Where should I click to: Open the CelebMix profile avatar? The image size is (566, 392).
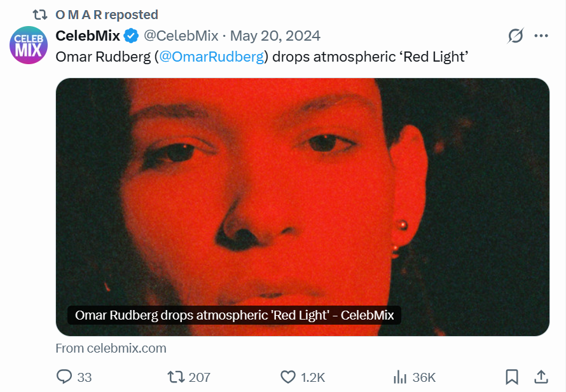(28, 45)
